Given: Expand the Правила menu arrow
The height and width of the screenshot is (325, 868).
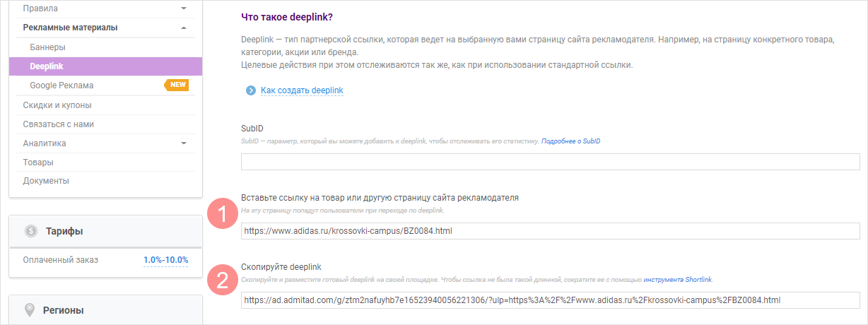Looking at the screenshot, I should coord(184,8).
